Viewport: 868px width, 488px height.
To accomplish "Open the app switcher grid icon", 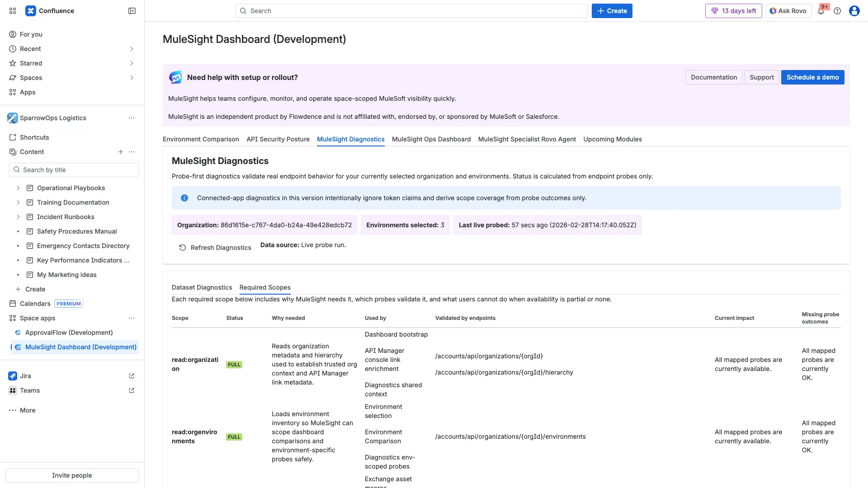I will 13,11.
